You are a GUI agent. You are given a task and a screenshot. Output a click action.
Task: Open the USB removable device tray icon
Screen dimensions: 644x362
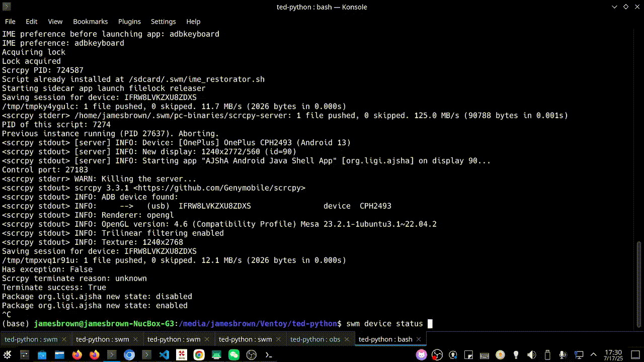tap(547, 355)
